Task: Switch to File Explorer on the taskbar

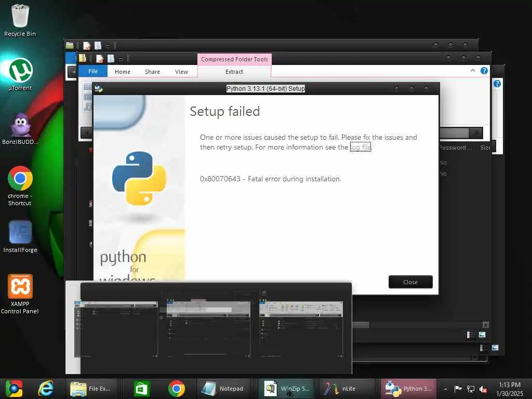Action: pos(91,389)
